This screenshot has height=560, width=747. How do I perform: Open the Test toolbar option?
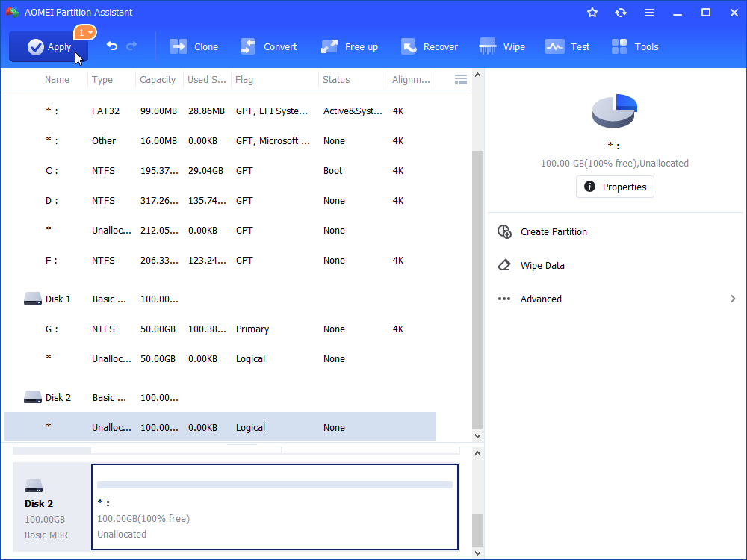click(568, 46)
